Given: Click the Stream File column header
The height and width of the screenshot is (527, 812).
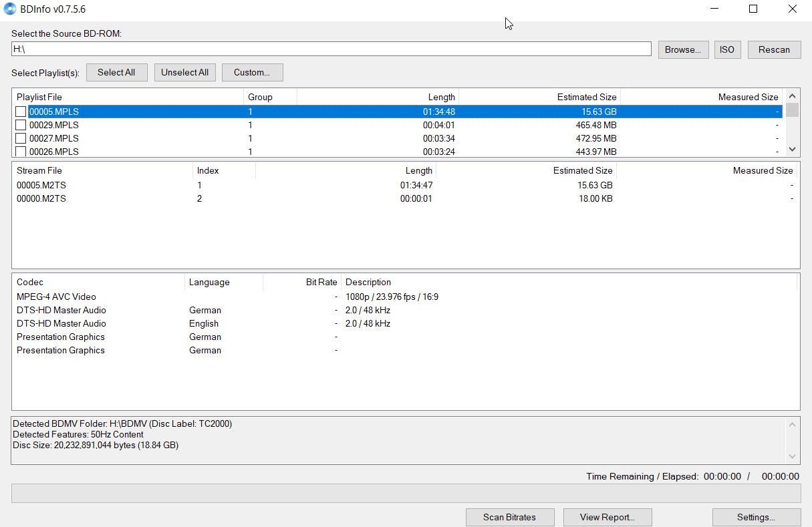Looking at the screenshot, I should pyautogui.click(x=102, y=170).
